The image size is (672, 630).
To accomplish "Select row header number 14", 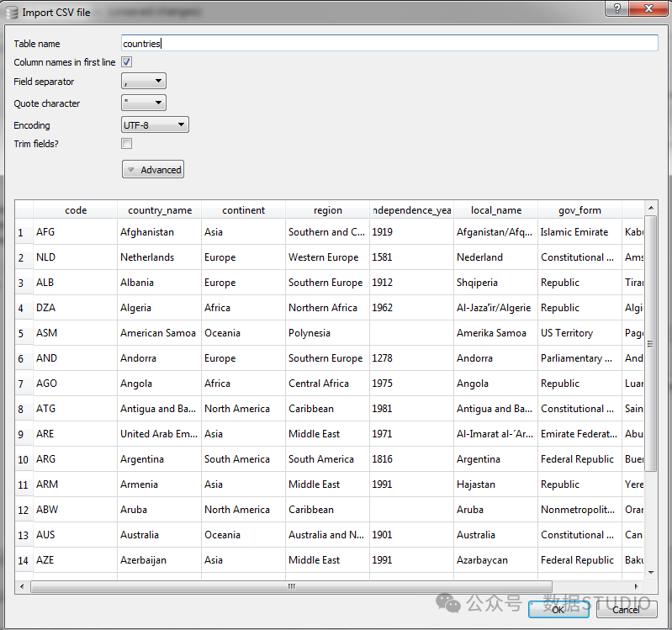I will pos(24,560).
